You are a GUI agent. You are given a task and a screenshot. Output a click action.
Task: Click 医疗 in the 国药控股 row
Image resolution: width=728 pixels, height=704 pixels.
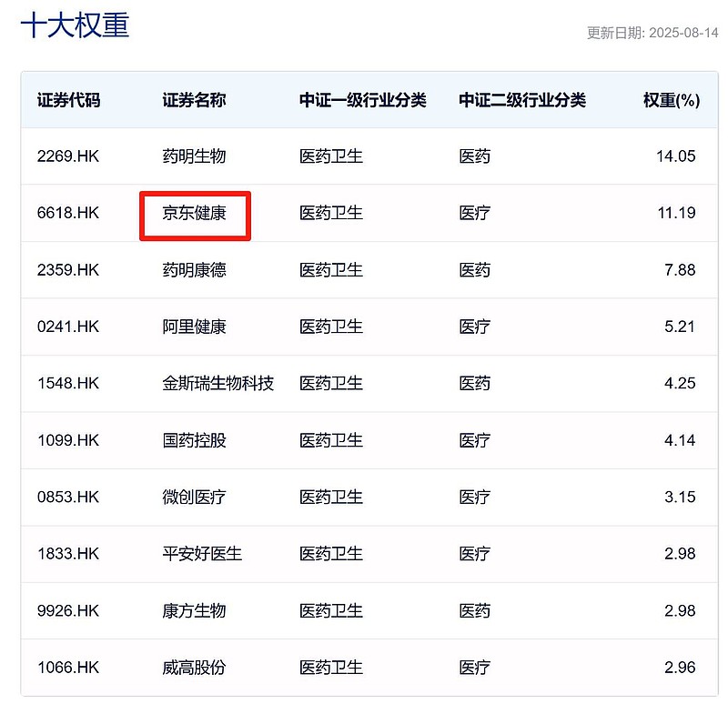click(475, 440)
